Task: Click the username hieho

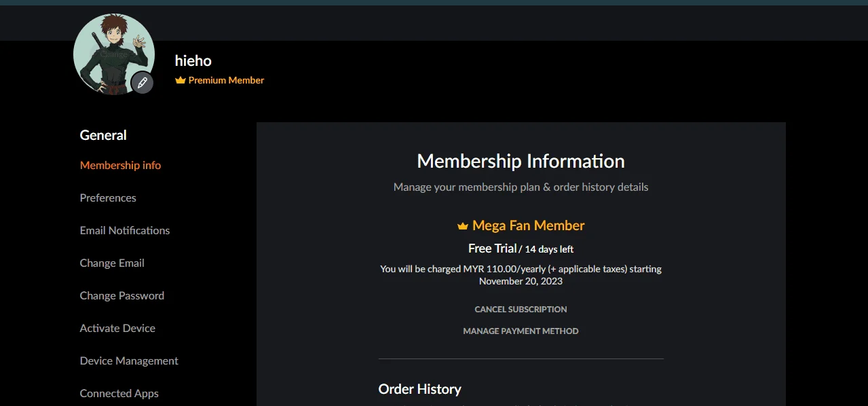Action: pos(193,60)
